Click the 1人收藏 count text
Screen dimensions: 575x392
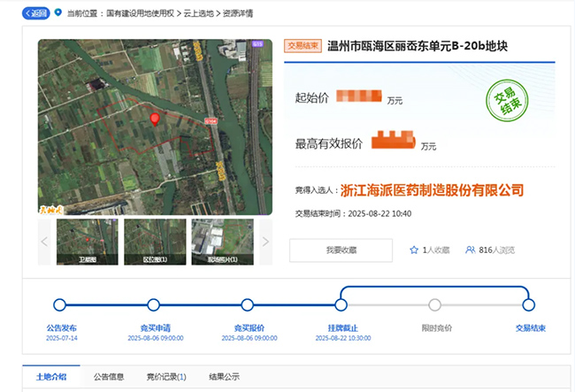click(x=436, y=250)
